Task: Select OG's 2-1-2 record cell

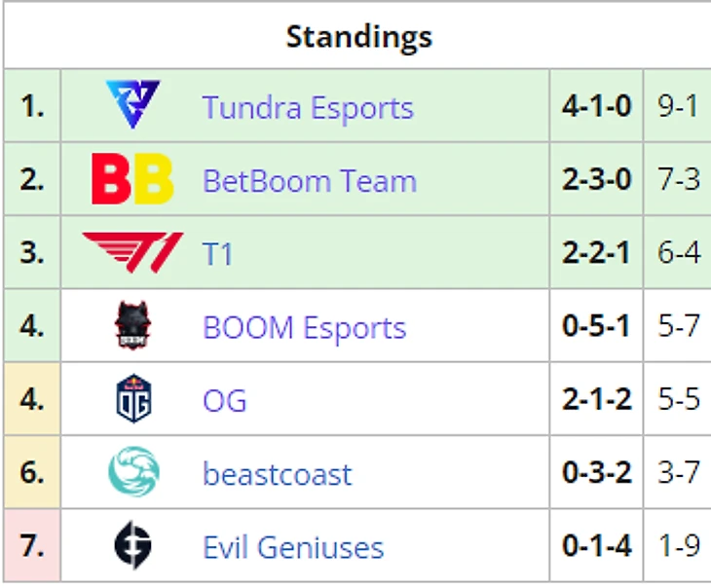Action: coord(596,400)
